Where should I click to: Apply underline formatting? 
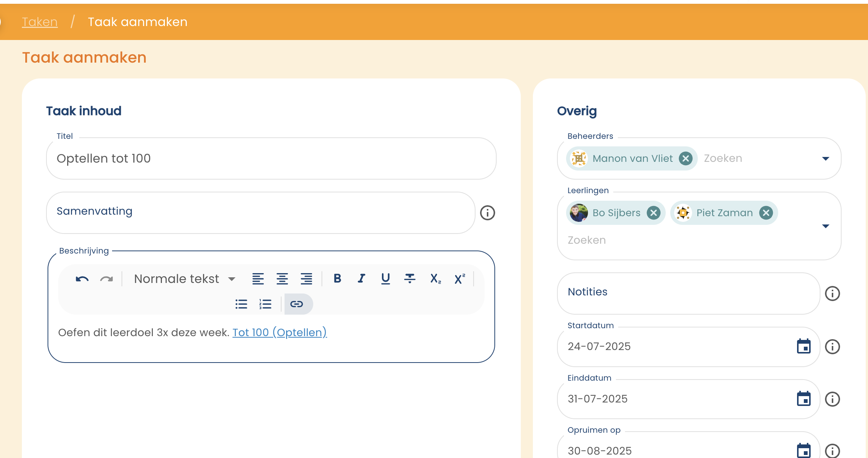(385, 278)
